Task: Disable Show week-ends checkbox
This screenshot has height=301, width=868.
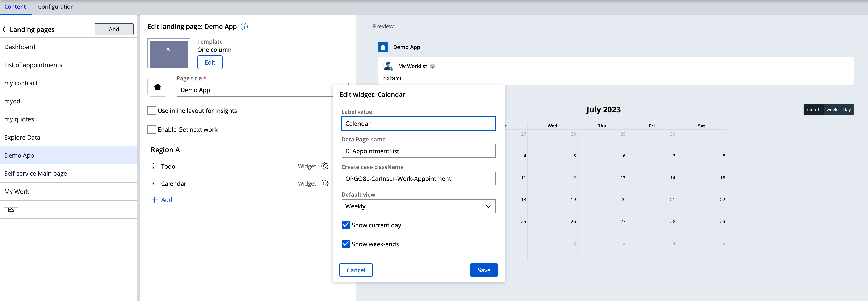Action: tap(346, 244)
